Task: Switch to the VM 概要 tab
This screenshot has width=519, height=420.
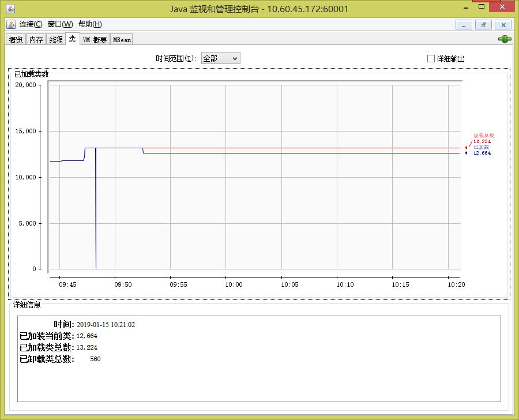Action: click(95, 40)
